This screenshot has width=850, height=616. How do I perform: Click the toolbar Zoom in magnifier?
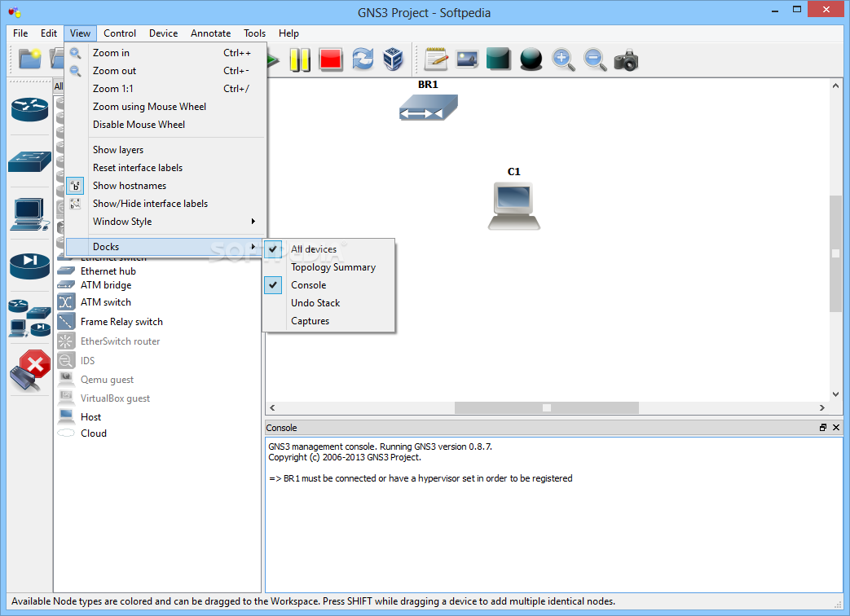click(x=563, y=59)
